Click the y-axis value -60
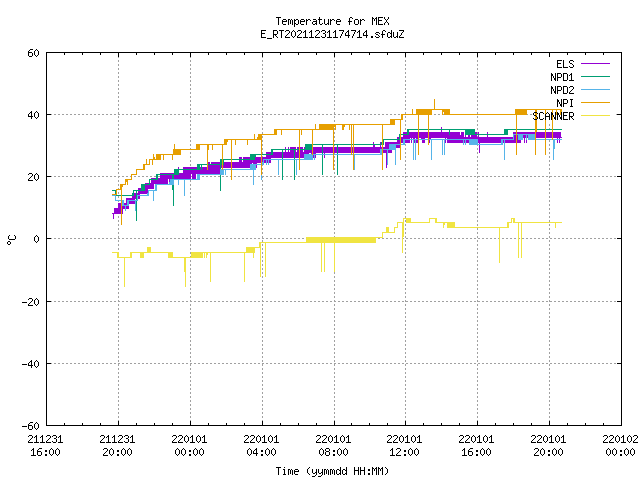Viewport: 640px width, 480px height. 31,426
